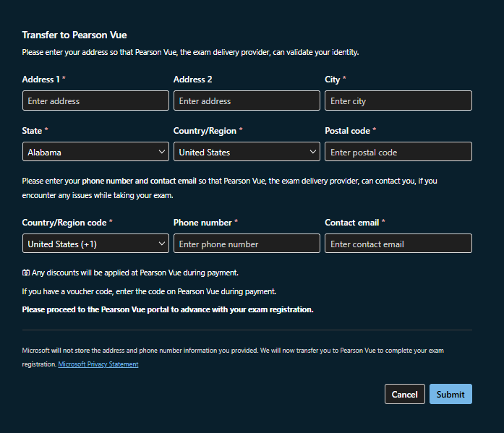Open the State dropdown showing Alabama
The image size is (504, 433).
(95, 152)
